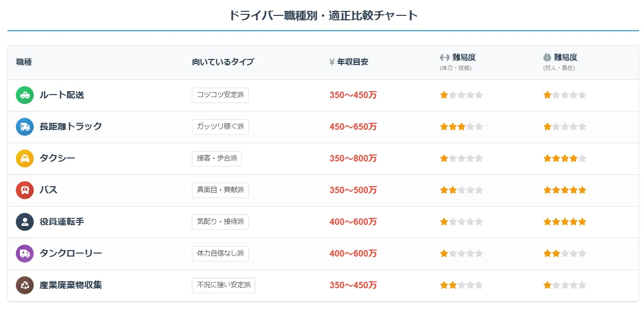
Task: Select the コツコツ安定派 tag
Action: click(220, 95)
